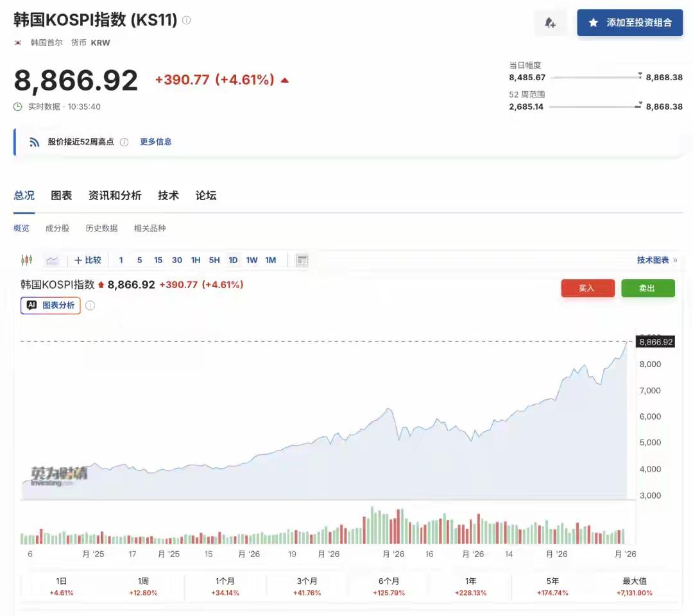
Task: Click the alert bell icon
Action: [550, 22]
